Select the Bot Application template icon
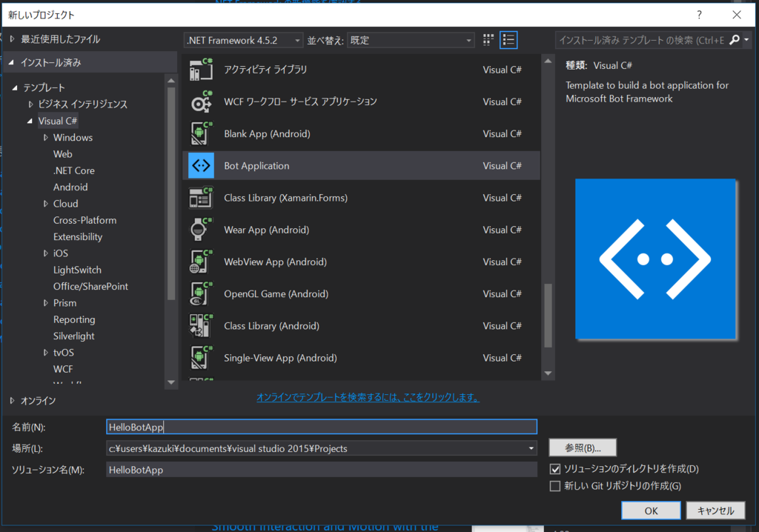This screenshot has width=759, height=532. pos(201,165)
